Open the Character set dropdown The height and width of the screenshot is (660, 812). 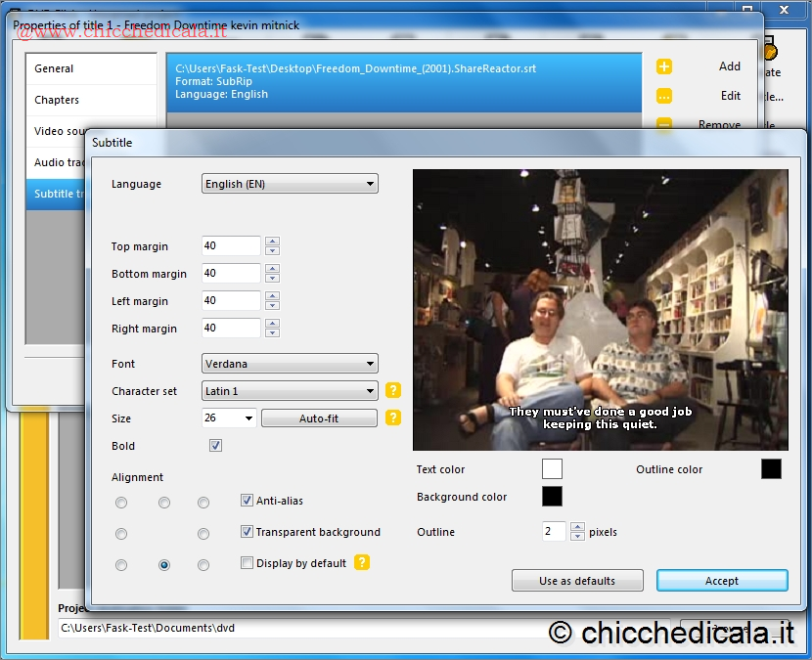pyautogui.click(x=290, y=391)
